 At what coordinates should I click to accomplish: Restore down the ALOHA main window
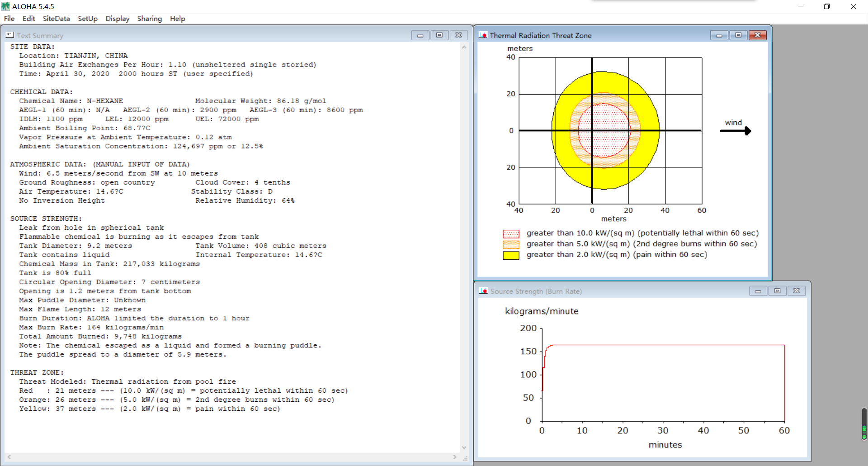pos(827,6)
